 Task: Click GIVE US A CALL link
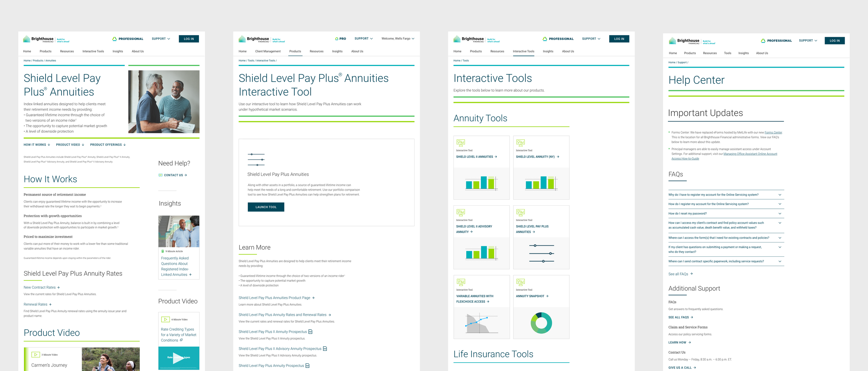pyautogui.click(x=682, y=368)
